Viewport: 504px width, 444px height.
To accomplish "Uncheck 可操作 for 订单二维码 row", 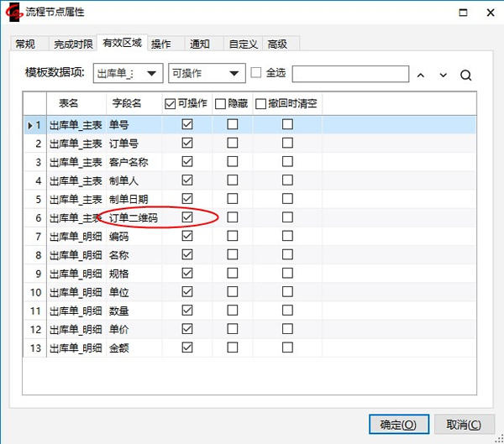I will pos(187,217).
